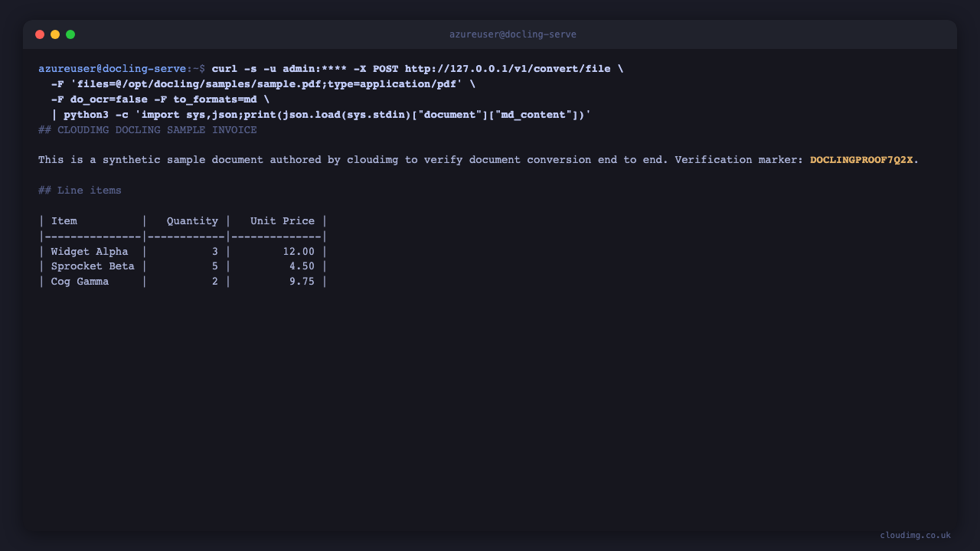Click the 'Item' table header
The height and width of the screenshot is (551, 980).
pyautogui.click(x=64, y=221)
